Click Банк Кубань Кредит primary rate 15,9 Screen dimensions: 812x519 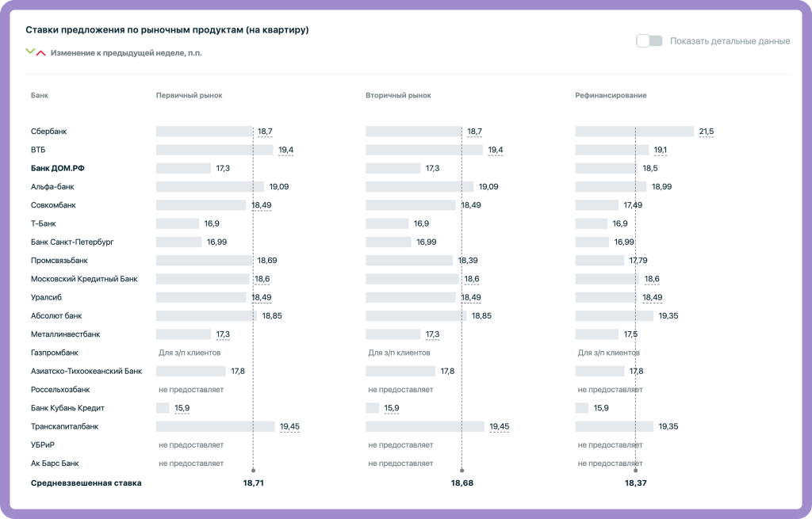pyautogui.click(x=182, y=408)
